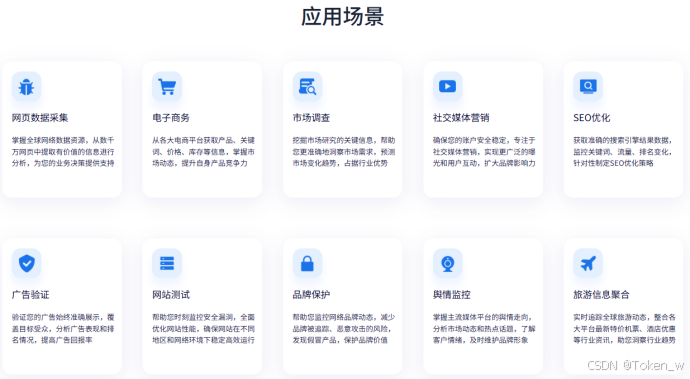
Task: Click description text starting with 从各大电商平台
Action: click(203, 152)
